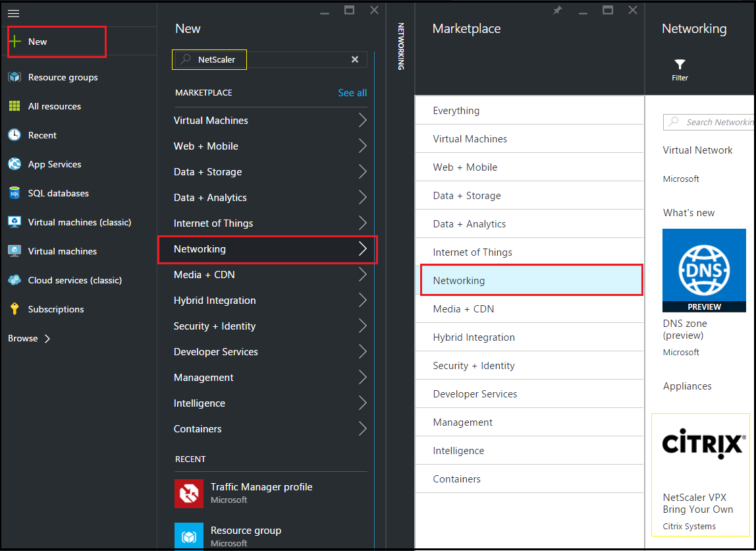Open the Cloud services (classic) icon
Screen dimensions: 756x551
[x=14, y=280]
